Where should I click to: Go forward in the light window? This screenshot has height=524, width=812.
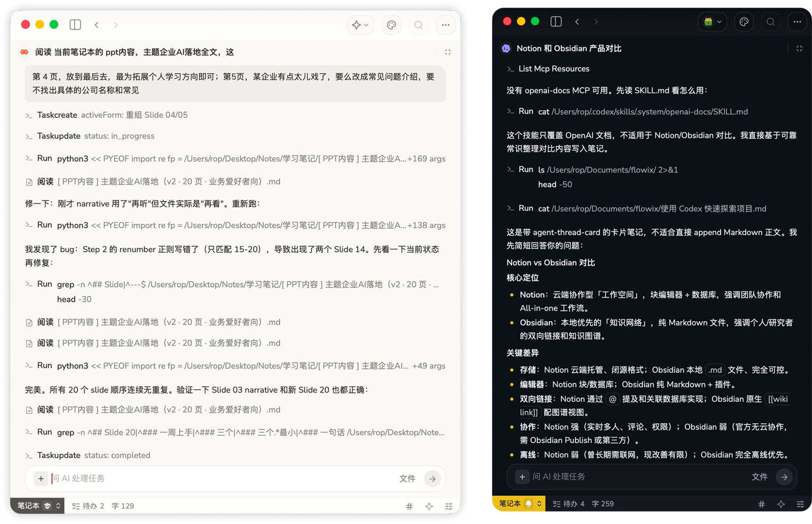click(116, 24)
